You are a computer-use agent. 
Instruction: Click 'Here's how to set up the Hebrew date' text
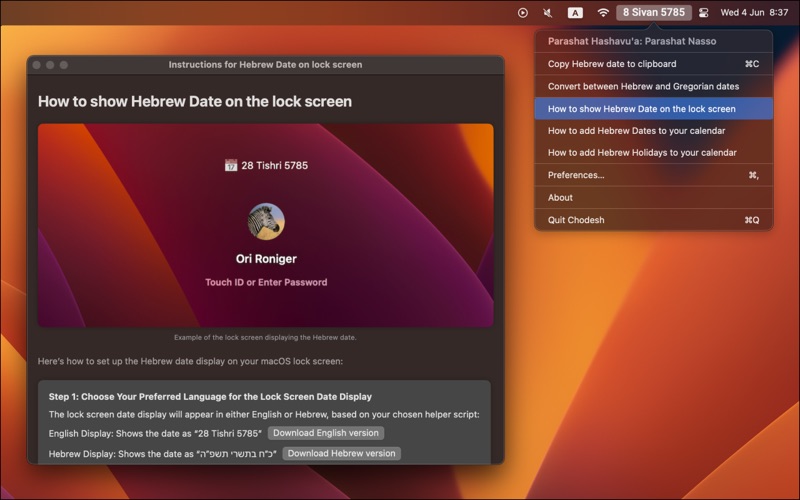point(190,361)
